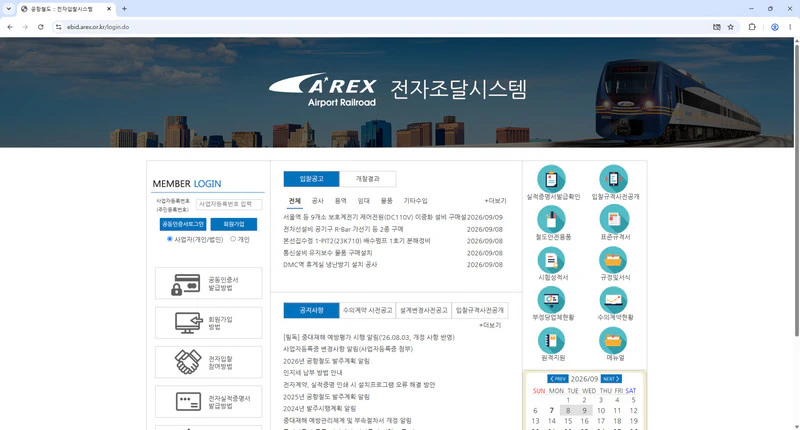800x430 pixels.
Task: Click the 공동인증서 발급방법 card icon
Action: click(185, 284)
